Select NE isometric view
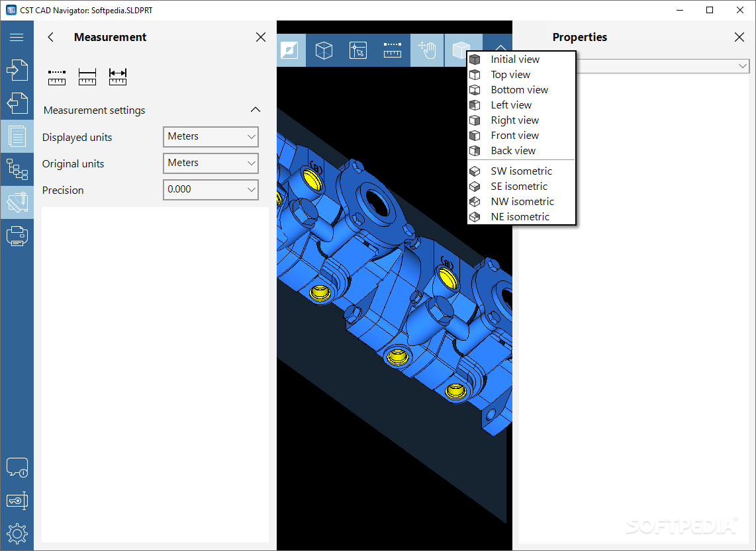 [522, 217]
